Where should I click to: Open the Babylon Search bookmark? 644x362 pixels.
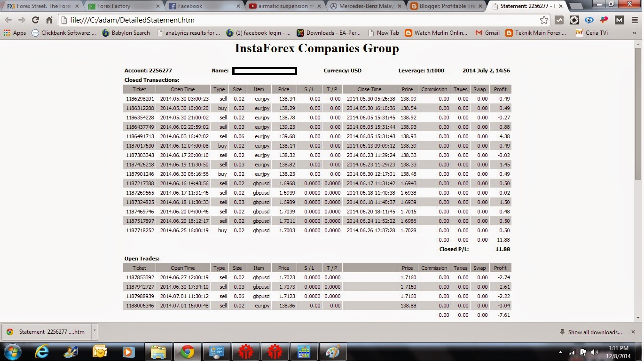126,33
